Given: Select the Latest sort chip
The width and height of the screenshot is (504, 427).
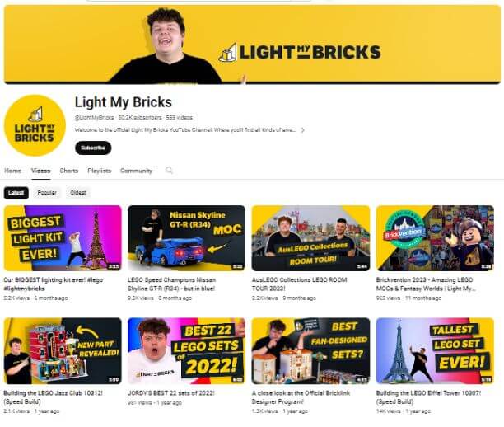Looking at the screenshot, I should [16, 192].
